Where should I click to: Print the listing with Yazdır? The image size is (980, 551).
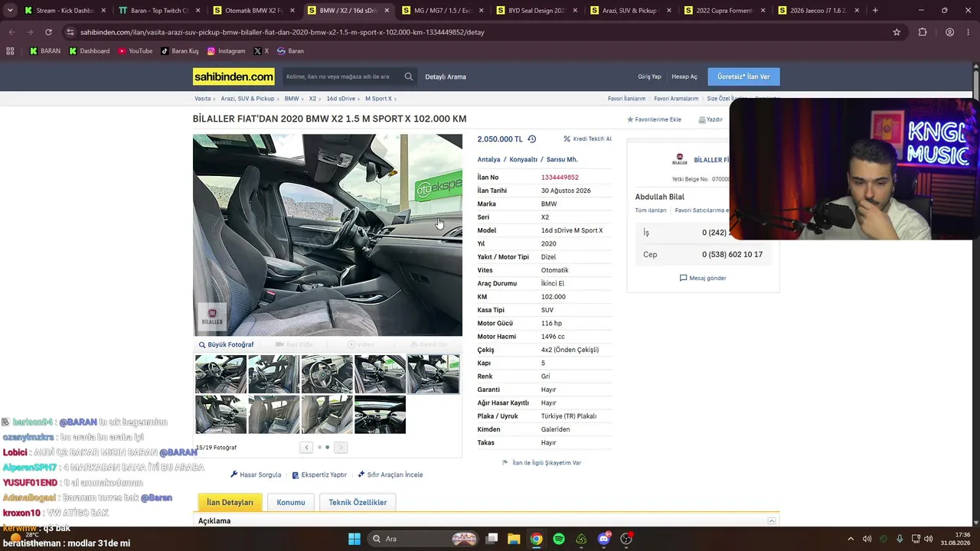point(710,119)
